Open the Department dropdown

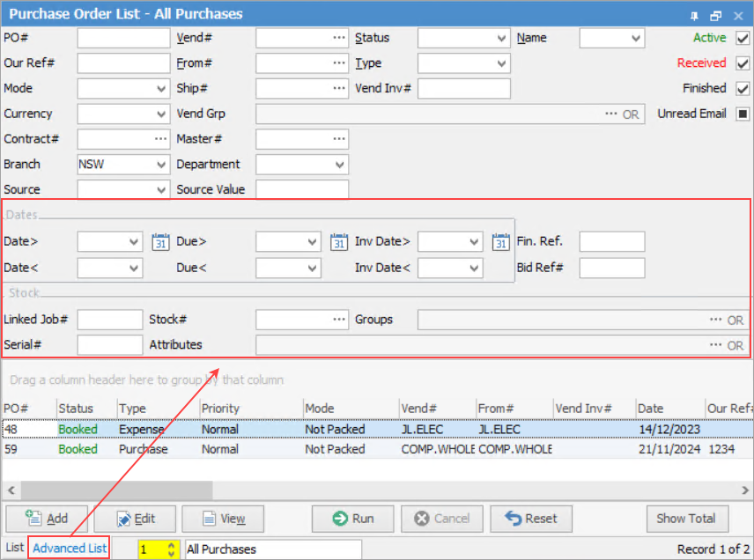[339, 165]
